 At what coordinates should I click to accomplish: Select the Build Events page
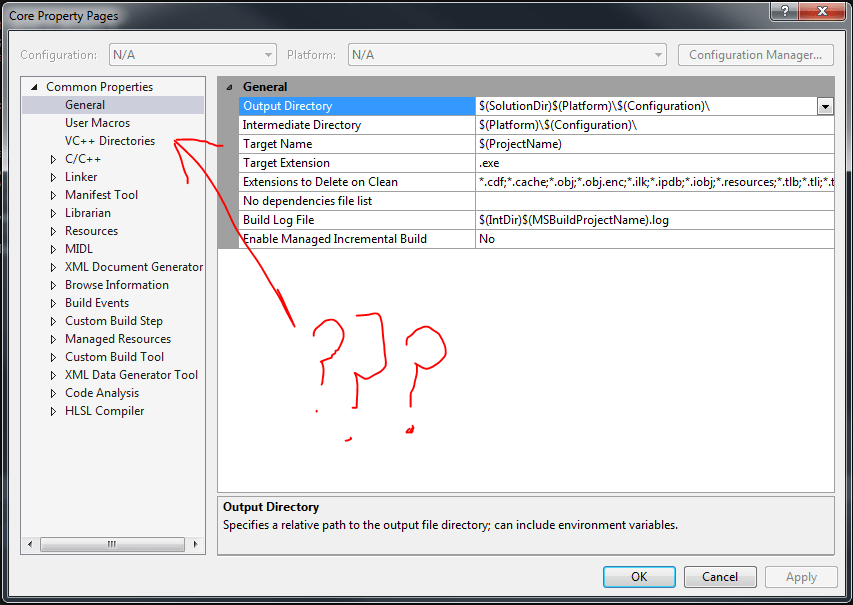[96, 302]
